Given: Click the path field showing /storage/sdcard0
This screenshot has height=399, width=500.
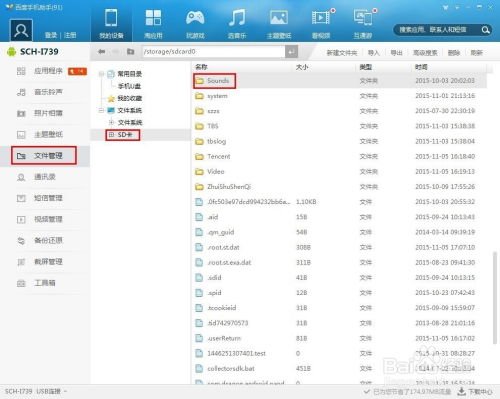Looking at the screenshot, I should [213, 52].
